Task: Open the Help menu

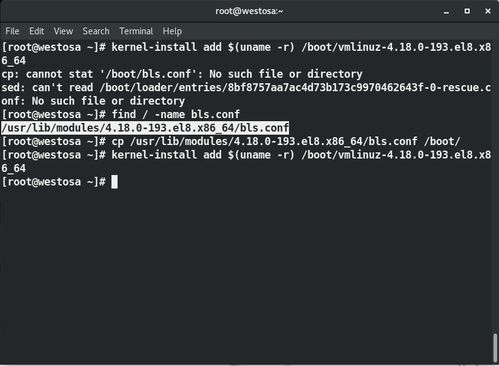Action: (172, 31)
